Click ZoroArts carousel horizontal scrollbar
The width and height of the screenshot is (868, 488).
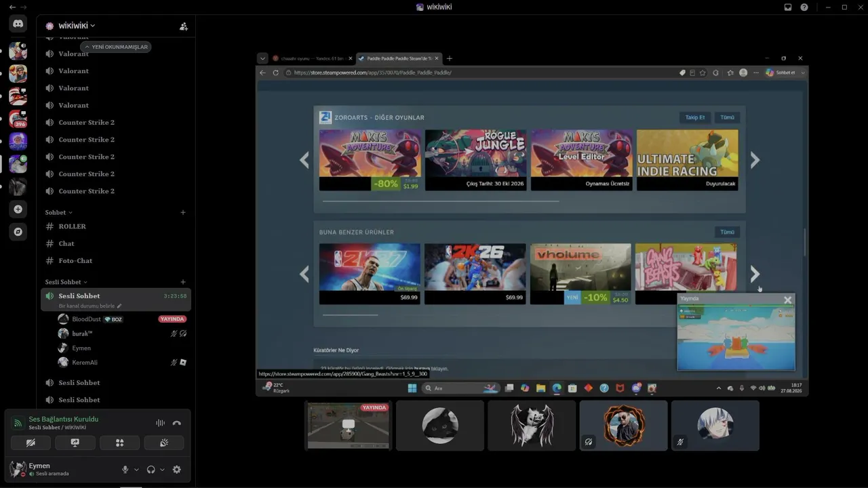pyautogui.click(x=441, y=201)
